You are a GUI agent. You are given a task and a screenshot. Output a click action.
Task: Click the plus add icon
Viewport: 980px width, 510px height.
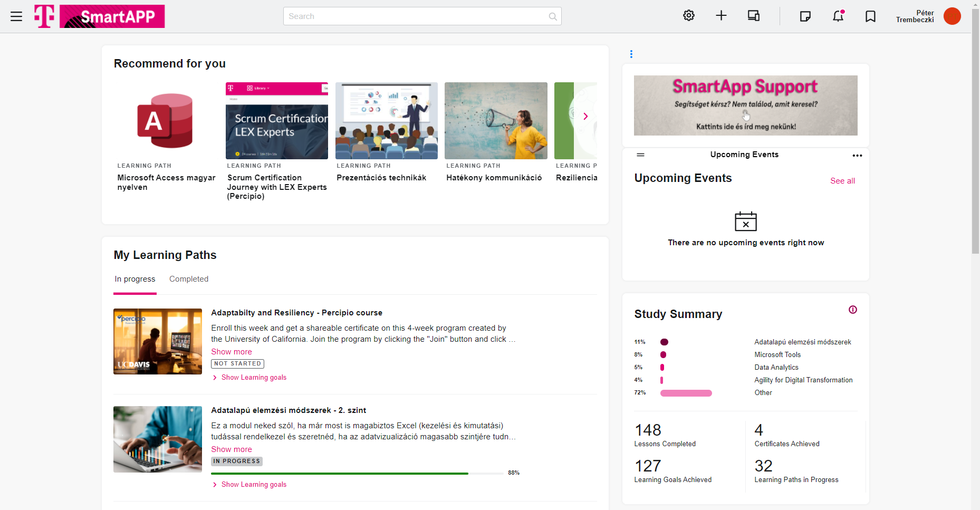(x=721, y=16)
